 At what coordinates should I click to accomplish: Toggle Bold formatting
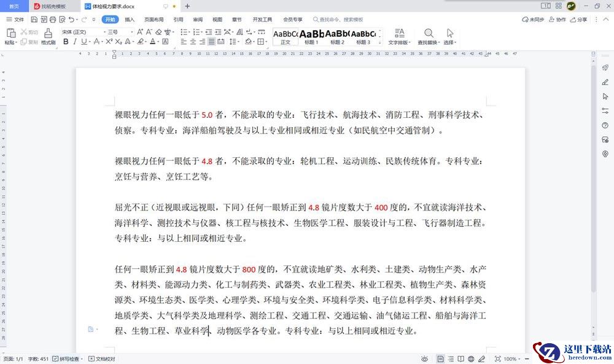(66, 42)
